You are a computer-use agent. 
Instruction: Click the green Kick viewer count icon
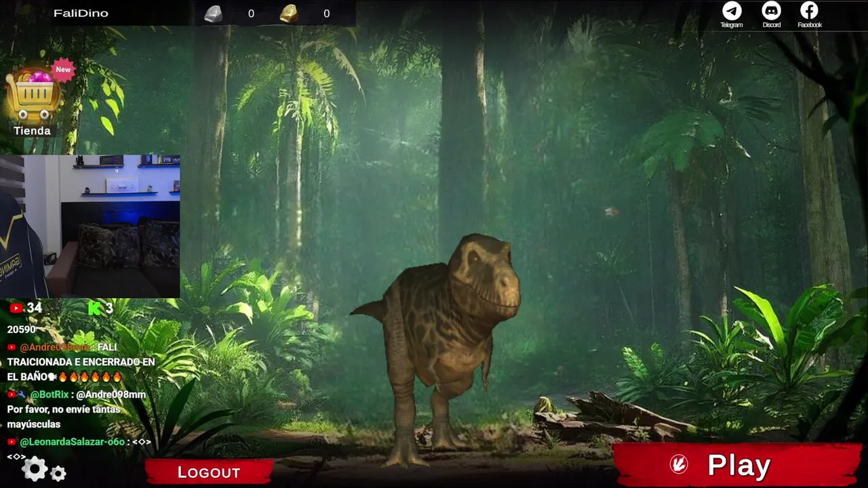(94, 308)
